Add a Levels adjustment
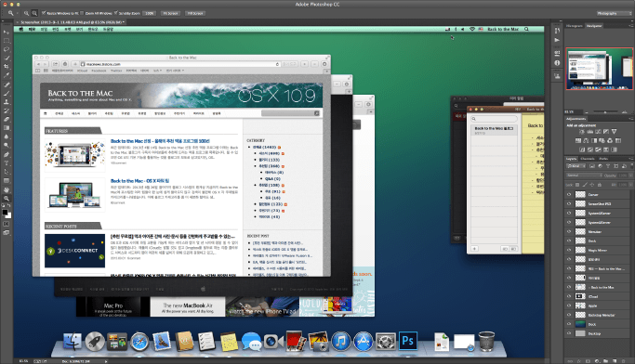635x364 pixels. (590, 132)
